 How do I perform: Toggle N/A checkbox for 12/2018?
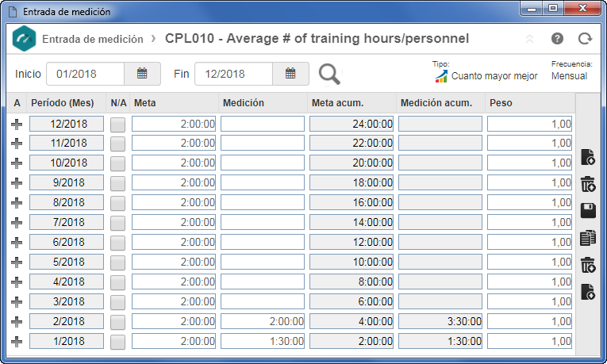click(x=117, y=125)
